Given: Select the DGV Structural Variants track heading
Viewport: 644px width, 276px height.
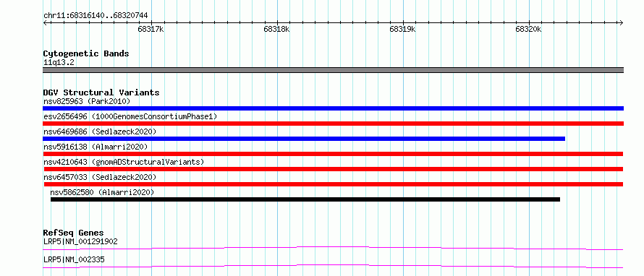Looking at the screenshot, I should pyautogui.click(x=101, y=92).
